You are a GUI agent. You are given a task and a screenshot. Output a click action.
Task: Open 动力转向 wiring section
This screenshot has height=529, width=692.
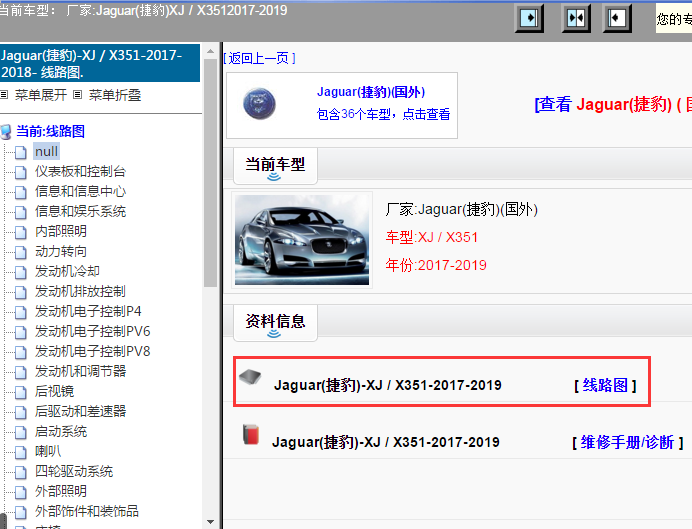(x=61, y=251)
